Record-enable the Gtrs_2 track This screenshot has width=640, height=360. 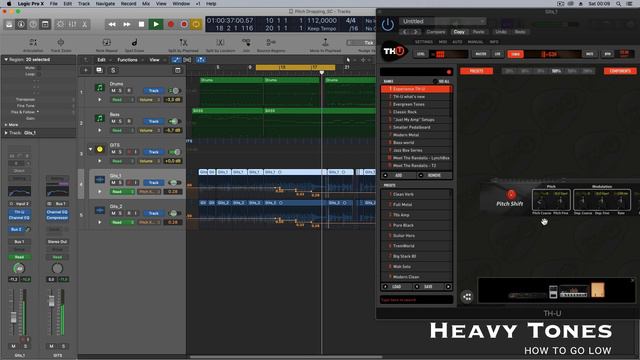click(129, 213)
